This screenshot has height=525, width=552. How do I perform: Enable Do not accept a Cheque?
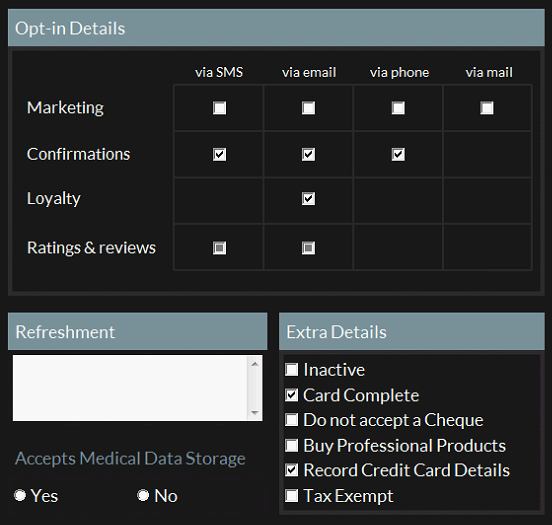pyautogui.click(x=291, y=420)
